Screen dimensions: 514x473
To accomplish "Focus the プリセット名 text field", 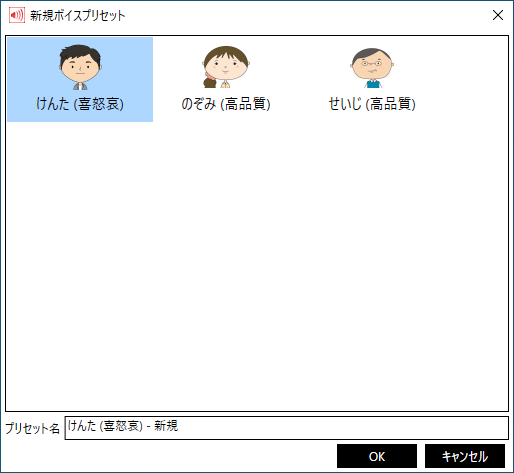I will point(286,428).
